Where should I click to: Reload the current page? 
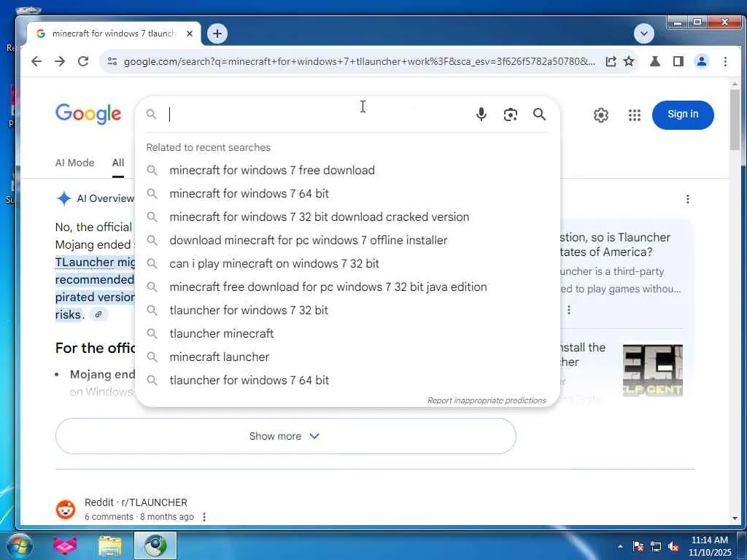coord(83,61)
